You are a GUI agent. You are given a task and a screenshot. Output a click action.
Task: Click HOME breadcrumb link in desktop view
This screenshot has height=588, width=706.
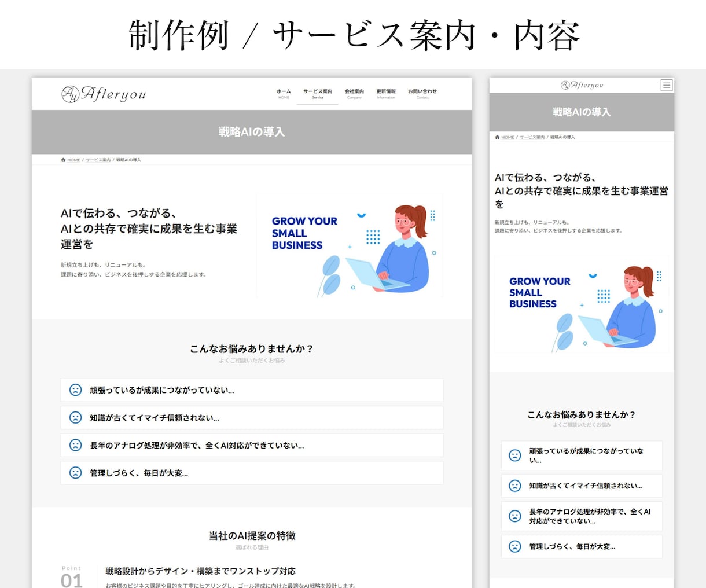[73, 160]
